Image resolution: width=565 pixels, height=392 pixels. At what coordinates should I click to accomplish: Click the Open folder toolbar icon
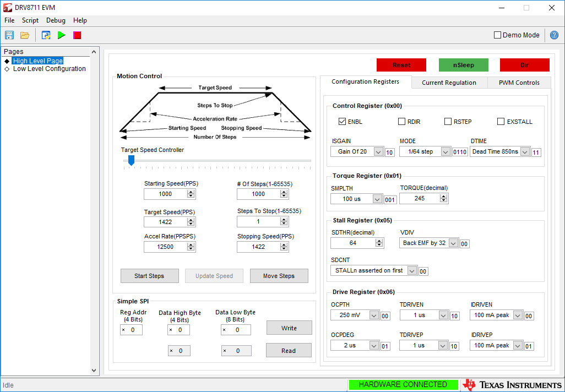point(24,35)
